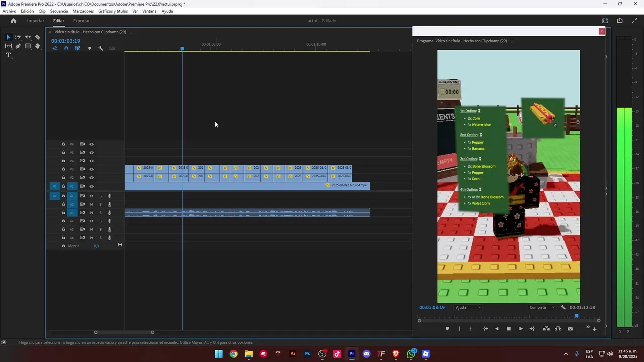Open the Ajustar zoom level dropdown

click(x=468, y=307)
